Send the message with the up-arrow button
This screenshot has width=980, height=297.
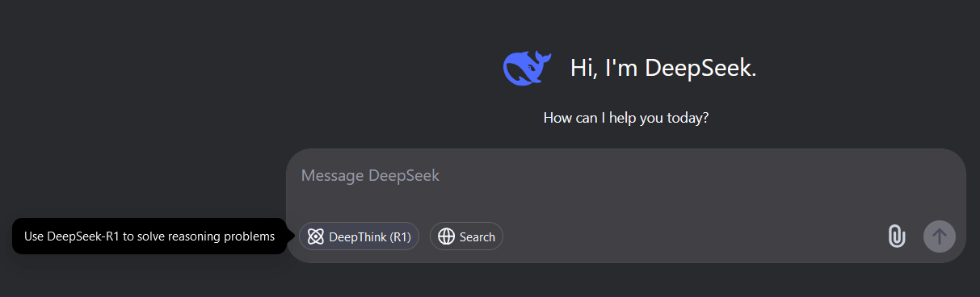[940, 236]
